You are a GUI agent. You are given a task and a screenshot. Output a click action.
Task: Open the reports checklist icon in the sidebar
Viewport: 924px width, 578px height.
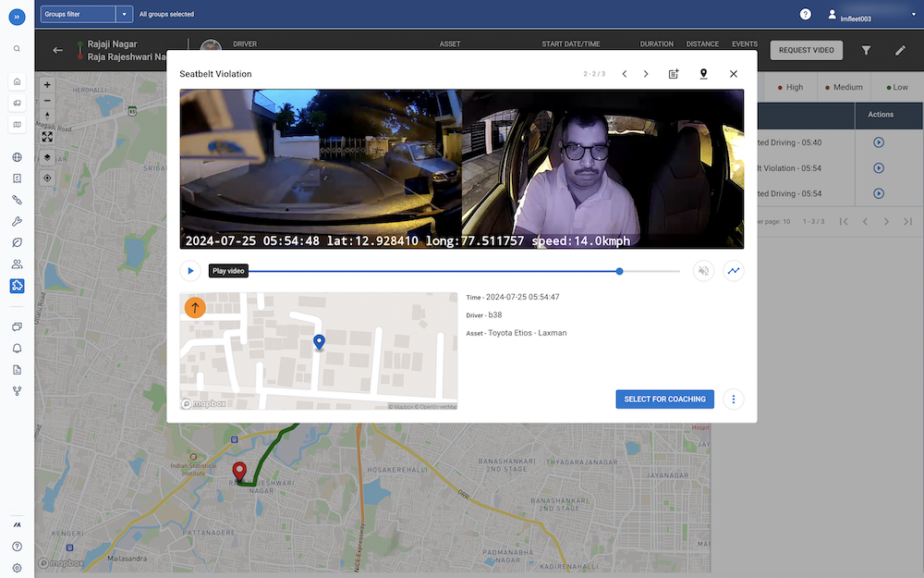(17, 178)
